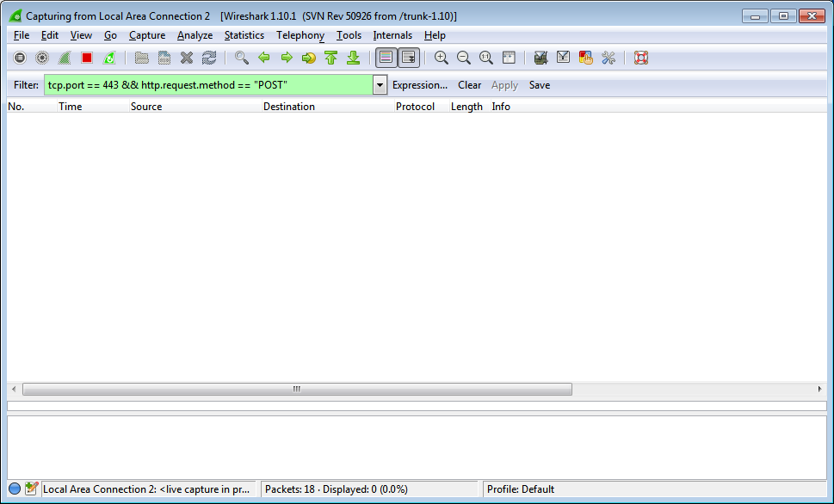Stop the running live capture
Image resolution: width=834 pixels, height=504 pixels.
(x=87, y=58)
